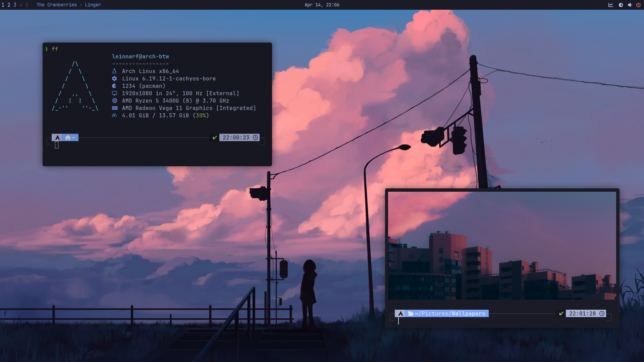This screenshot has width=644, height=362.
Task: Click the clock icon beside 22:01:28
Action: pos(602,313)
